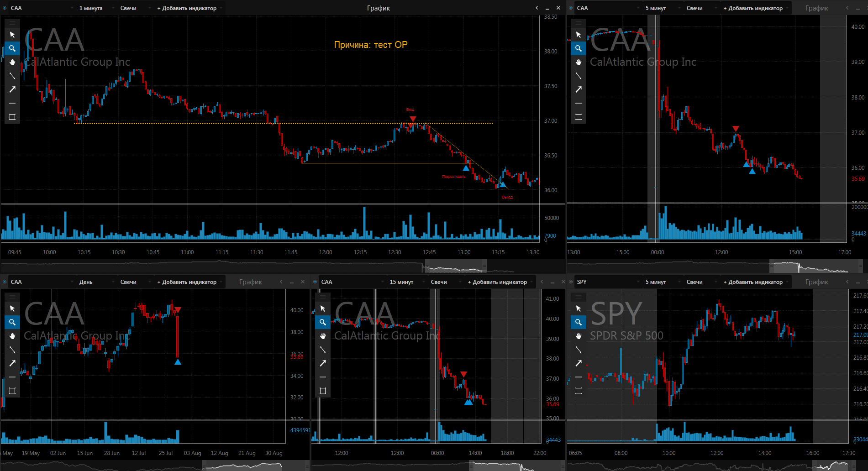Image resolution: width=868 pixels, height=471 pixels.
Task: Toggle link indicator on SPY panel
Action: [571, 282]
